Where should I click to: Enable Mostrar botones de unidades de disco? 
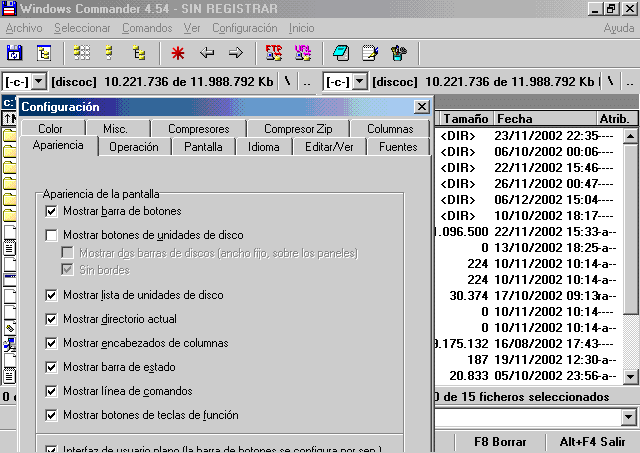[51, 235]
